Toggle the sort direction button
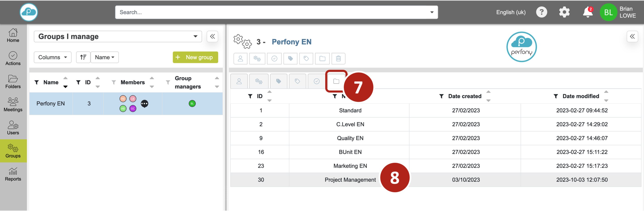644x211 pixels. pos(83,57)
